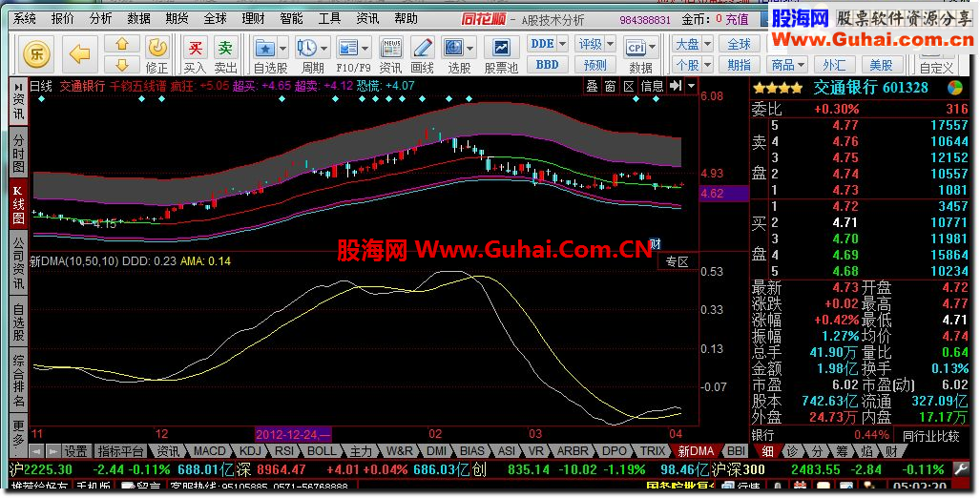Switch to the MACD indicator tab
This screenshot has width=980, height=498.
(x=209, y=450)
